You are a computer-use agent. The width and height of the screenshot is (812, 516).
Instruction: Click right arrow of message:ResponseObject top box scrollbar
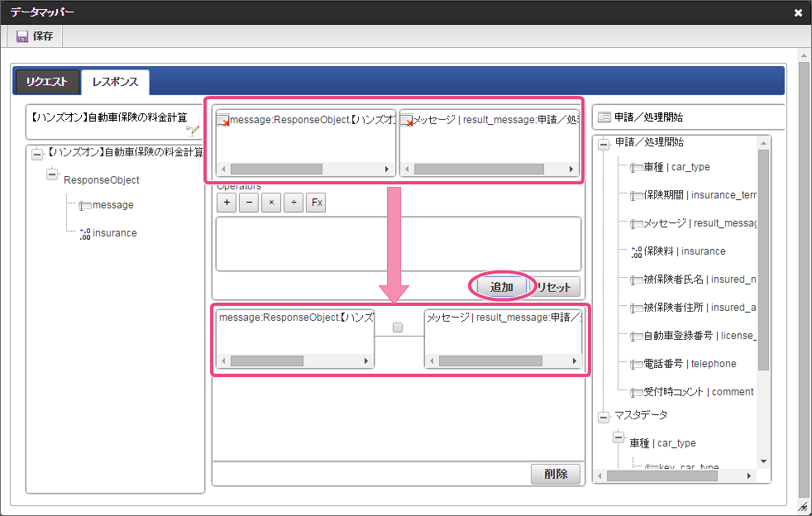386,169
